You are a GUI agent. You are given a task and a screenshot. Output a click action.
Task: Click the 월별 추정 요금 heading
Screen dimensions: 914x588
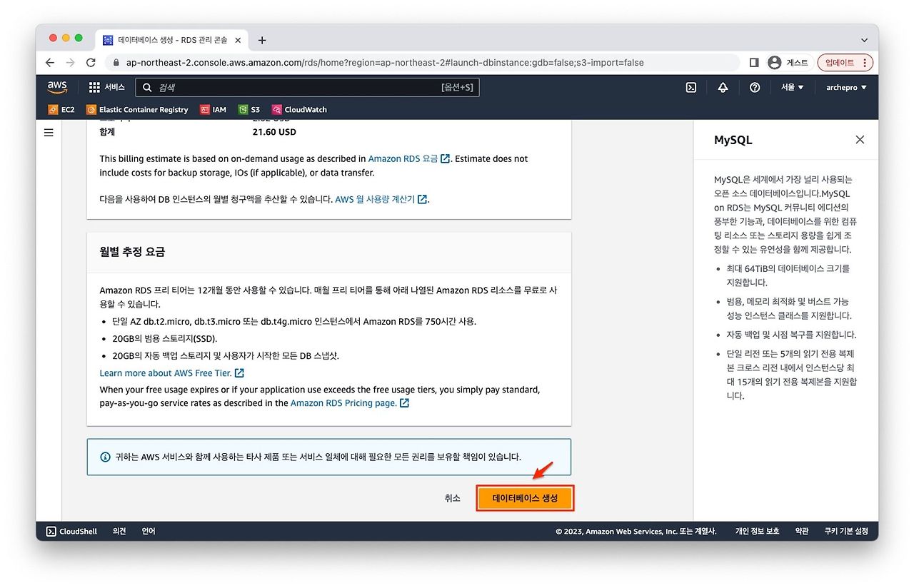[x=132, y=252]
